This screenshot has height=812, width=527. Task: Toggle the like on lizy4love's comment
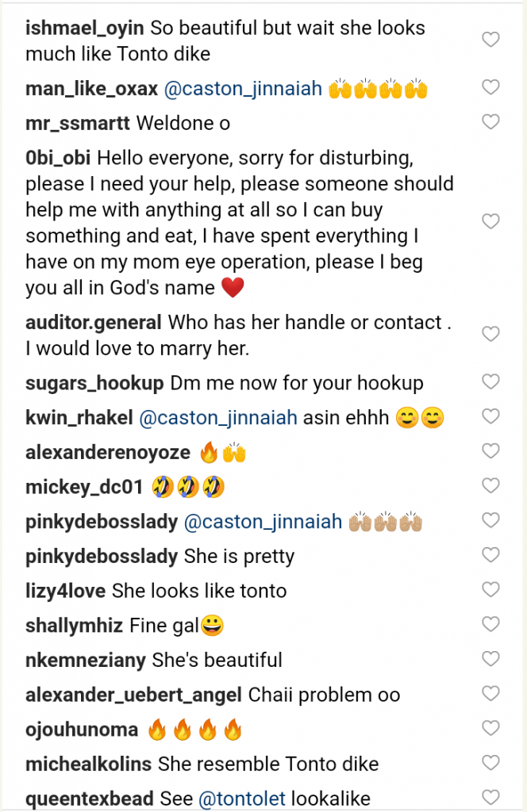491,589
